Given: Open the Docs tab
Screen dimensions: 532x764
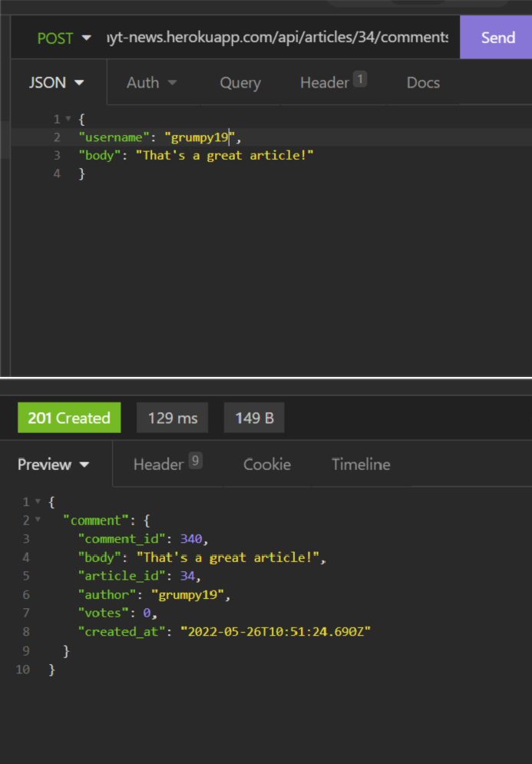Looking at the screenshot, I should point(423,83).
